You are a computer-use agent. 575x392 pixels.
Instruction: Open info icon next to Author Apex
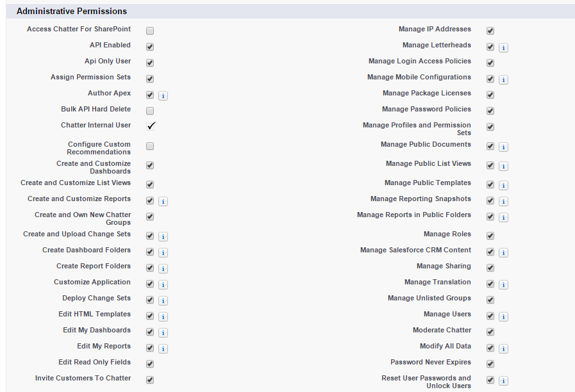click(x=163, y=96)
